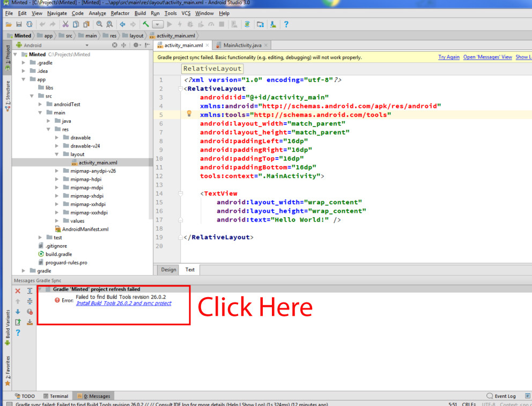This screenshot has width=532, height=406.
Task: Switch to the Design view tab
Action: point(168,270)
